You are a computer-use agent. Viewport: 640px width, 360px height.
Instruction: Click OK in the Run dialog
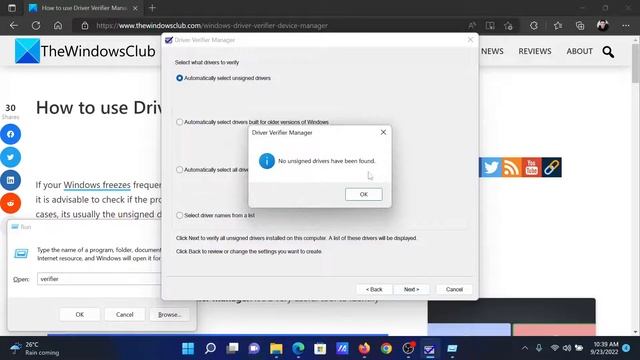pos(80,314)
